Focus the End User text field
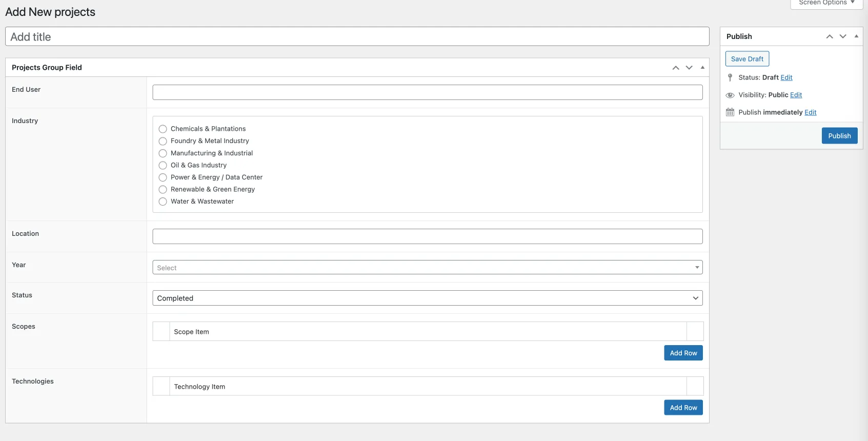 [427, 92]
